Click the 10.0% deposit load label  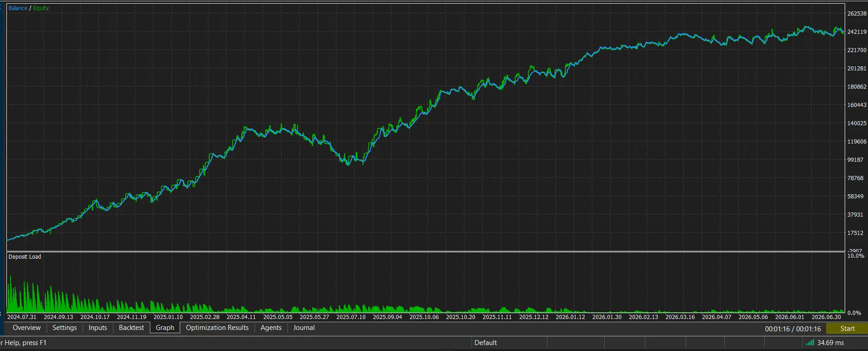[856, 256]
